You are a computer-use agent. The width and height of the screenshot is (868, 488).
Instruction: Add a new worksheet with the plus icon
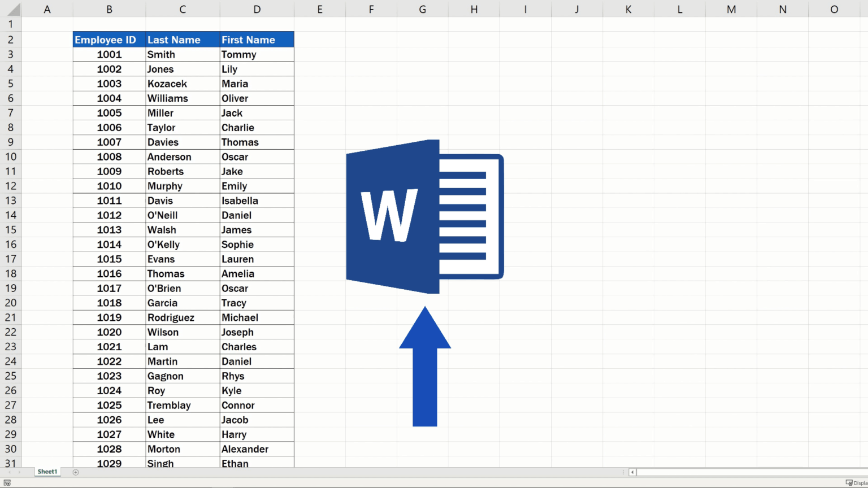coord(75,472)
